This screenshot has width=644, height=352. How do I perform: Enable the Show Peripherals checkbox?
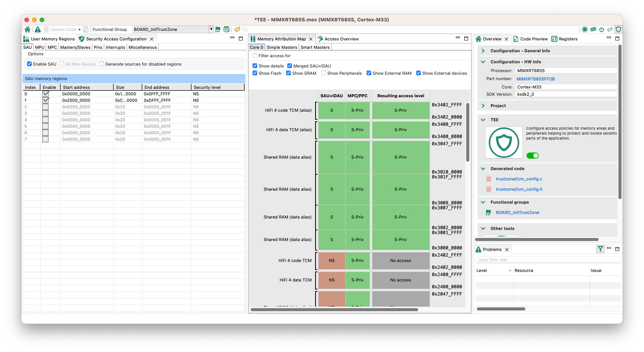pos(324,73)
